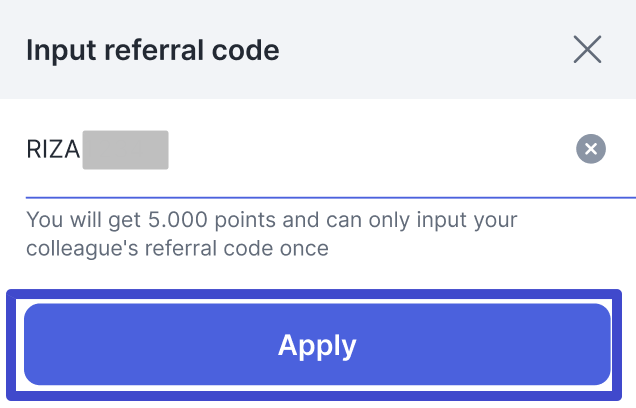The width and height of the screenshot is (636, 408).
Task: Click the "RIZA" letters in the field
Action: (53, 151)
